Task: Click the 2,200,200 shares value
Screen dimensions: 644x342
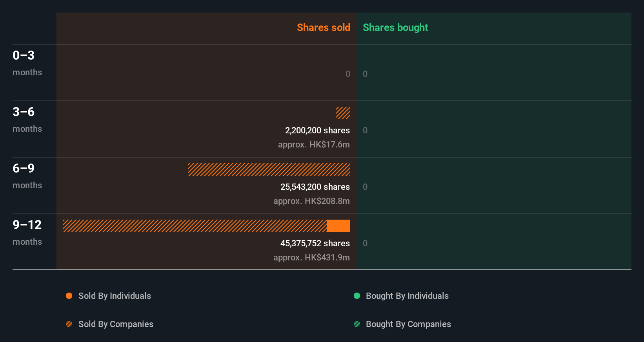Action: pos(317,130)
